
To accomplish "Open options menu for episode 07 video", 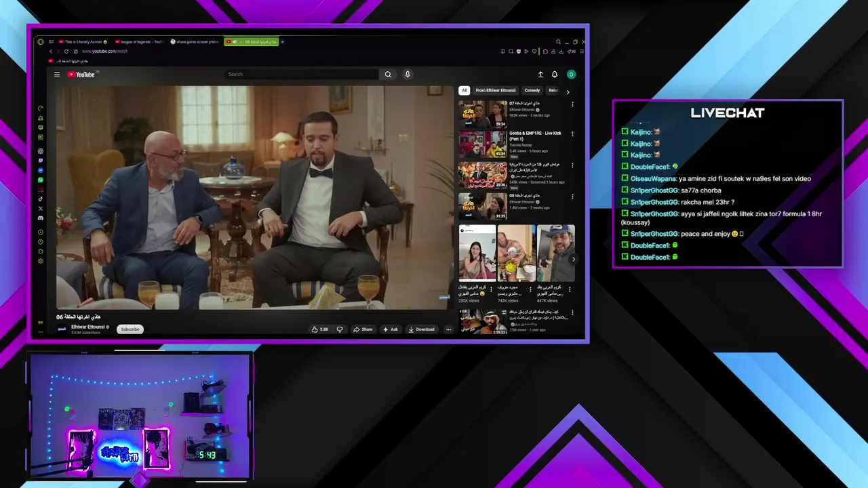I will point(572,104).
